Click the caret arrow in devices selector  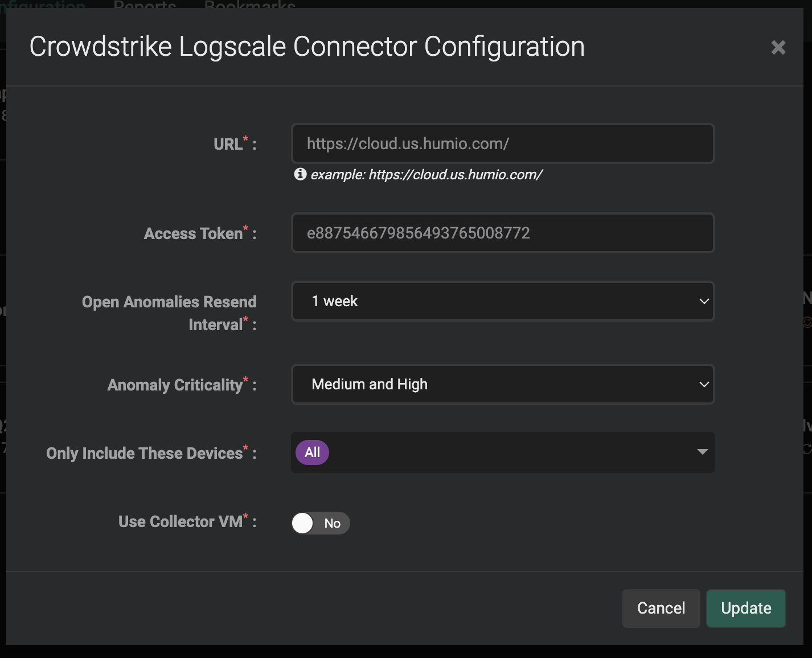[x=702, y=452]
